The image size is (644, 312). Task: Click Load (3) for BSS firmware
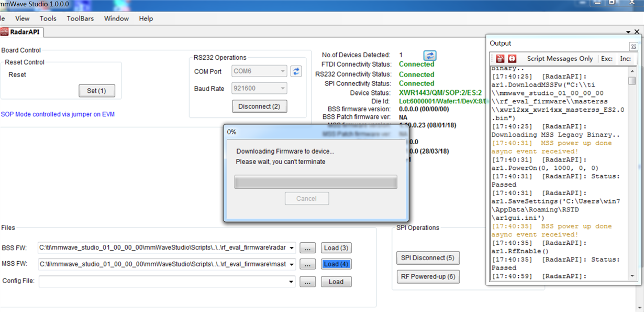[336, 248]
